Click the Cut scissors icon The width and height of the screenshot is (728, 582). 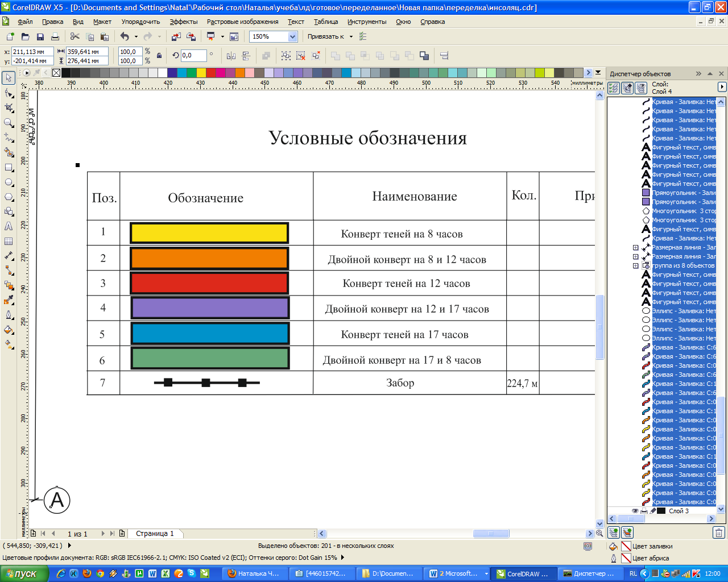[x=75, y=36]
